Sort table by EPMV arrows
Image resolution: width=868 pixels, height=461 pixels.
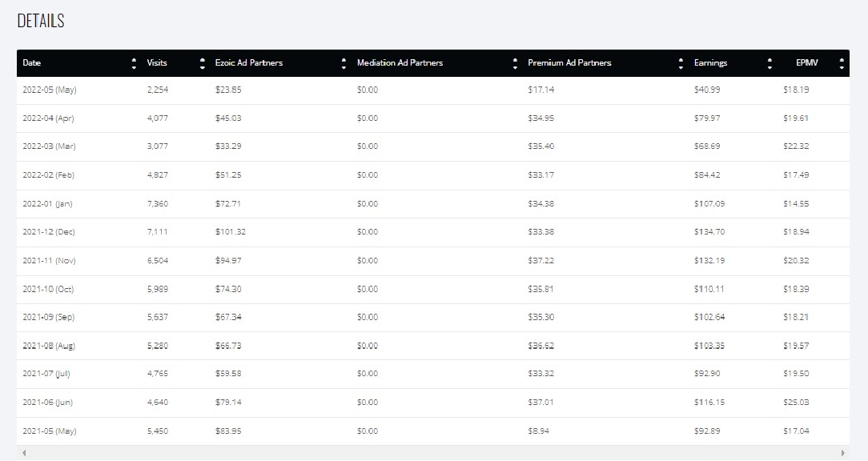click(x=842, y=63)
